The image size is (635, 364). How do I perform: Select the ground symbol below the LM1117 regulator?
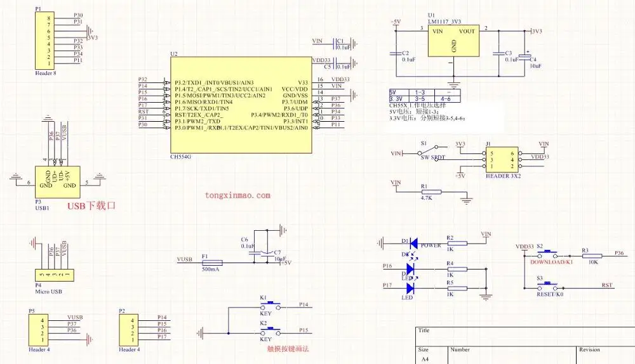pos(453,86)
